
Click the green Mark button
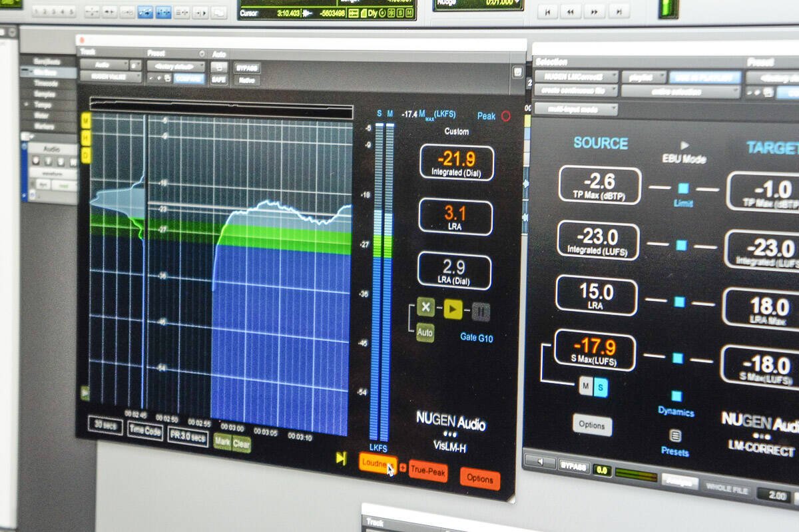point(222,442)
